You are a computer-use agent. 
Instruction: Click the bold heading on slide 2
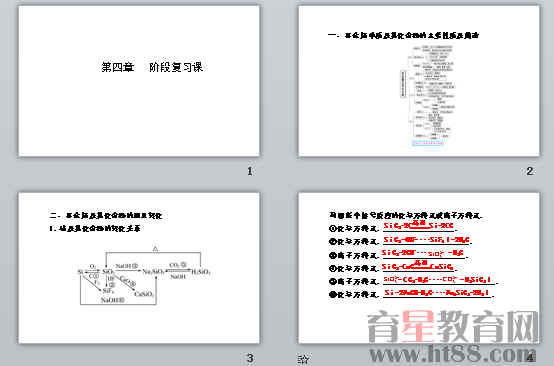pyautogui.click(x=403, y=35)
